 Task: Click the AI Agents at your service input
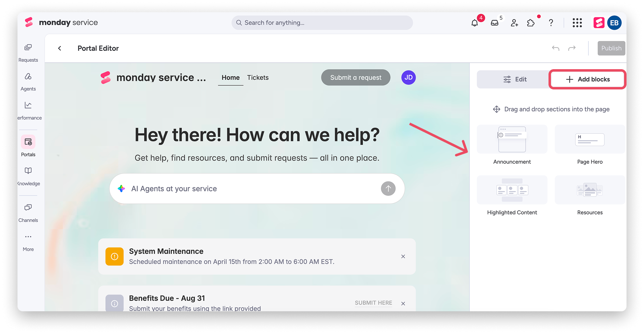point(257,189)
